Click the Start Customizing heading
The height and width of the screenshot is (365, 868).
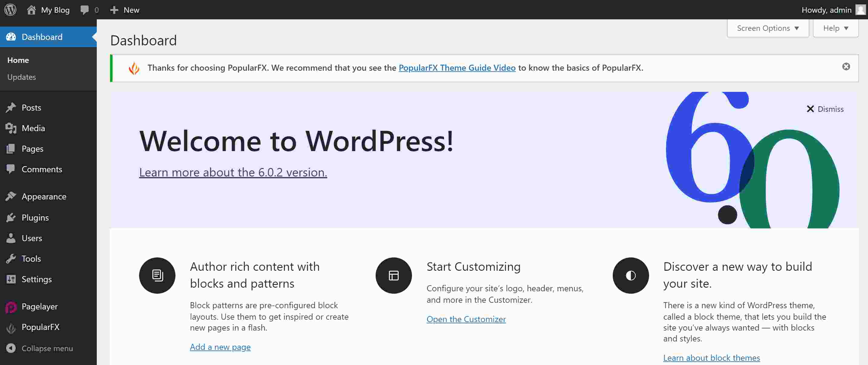tap(473, 267)
